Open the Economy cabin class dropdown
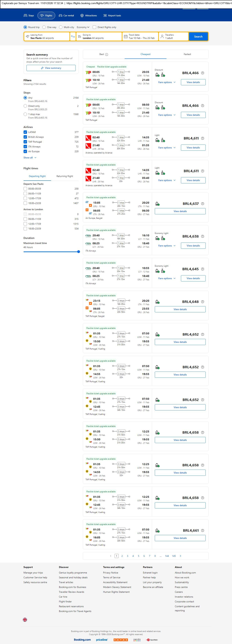 83,27
